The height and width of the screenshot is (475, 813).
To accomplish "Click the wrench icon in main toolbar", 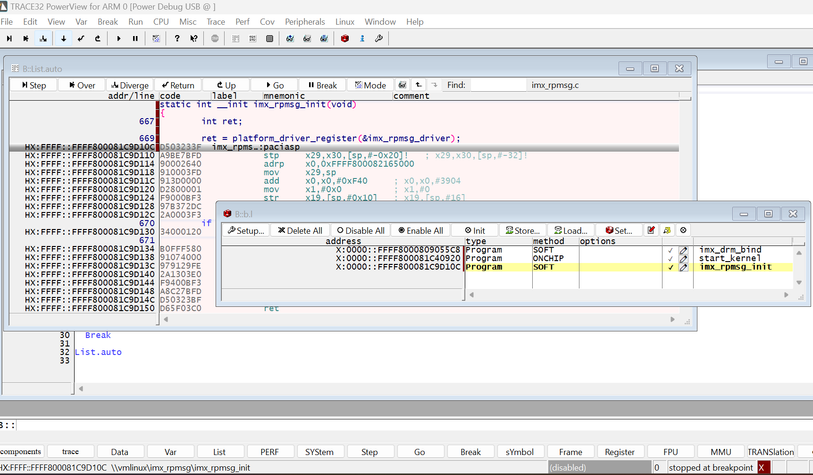I will pyautogui.click(x=378, y=39).
